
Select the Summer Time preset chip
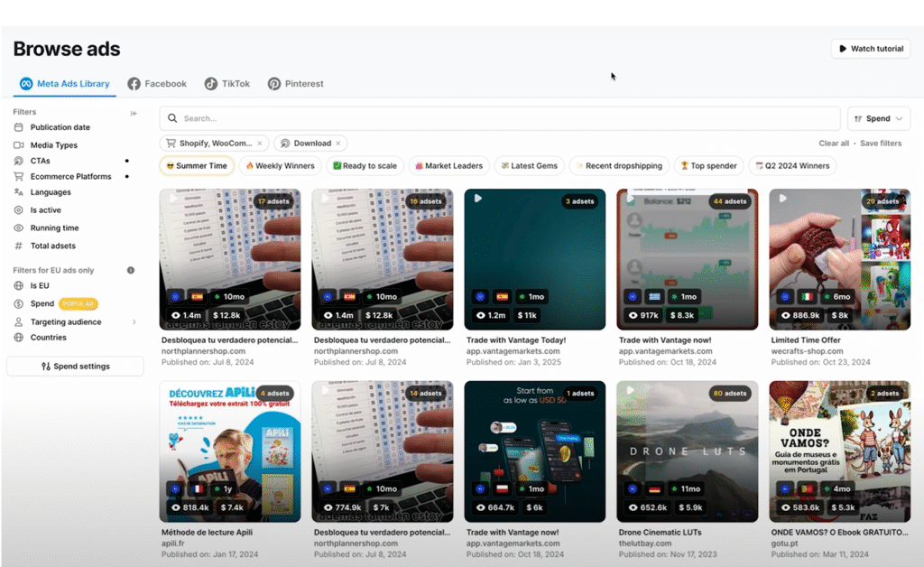pyautogui.click(x=197, y=166)
